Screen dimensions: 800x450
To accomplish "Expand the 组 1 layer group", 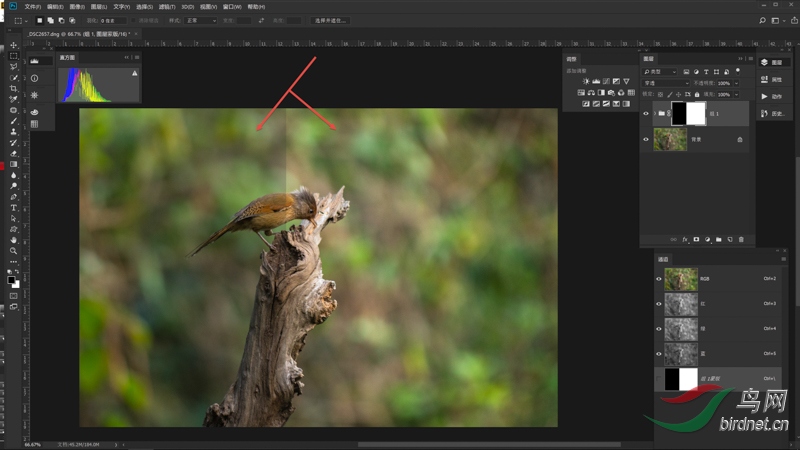I will coord(655,113).
